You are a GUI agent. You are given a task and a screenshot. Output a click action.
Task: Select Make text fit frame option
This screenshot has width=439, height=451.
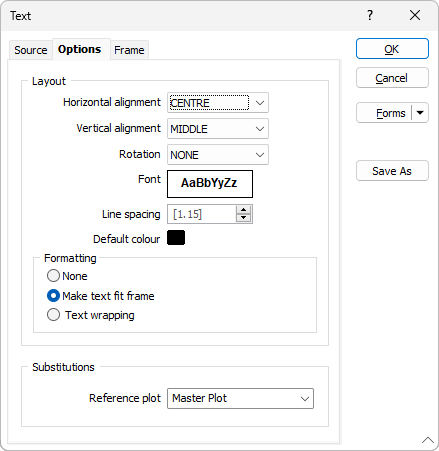tap(53, 296)
